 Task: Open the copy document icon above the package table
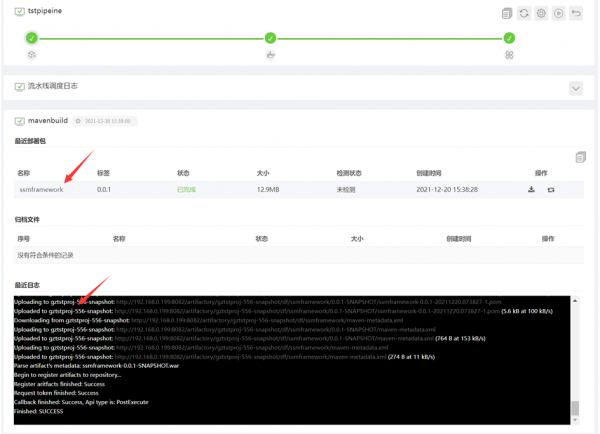click(x=580, y=157)
